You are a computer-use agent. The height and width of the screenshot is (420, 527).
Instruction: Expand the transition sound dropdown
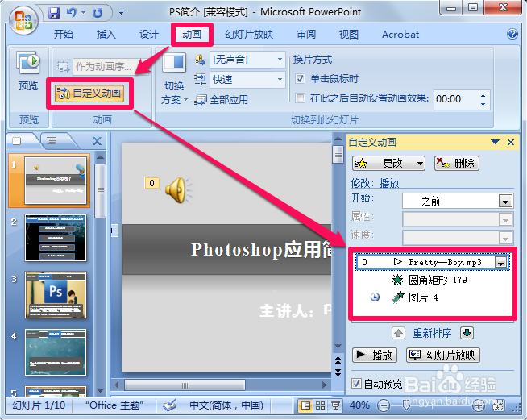pos(280,60)
